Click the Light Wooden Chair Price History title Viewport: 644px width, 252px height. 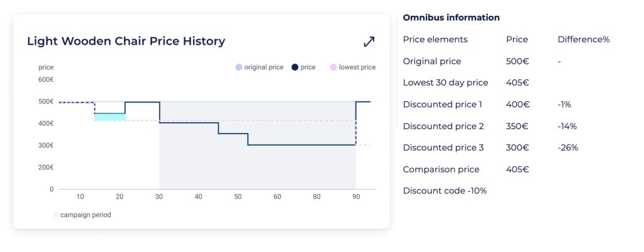click(126, 42)
